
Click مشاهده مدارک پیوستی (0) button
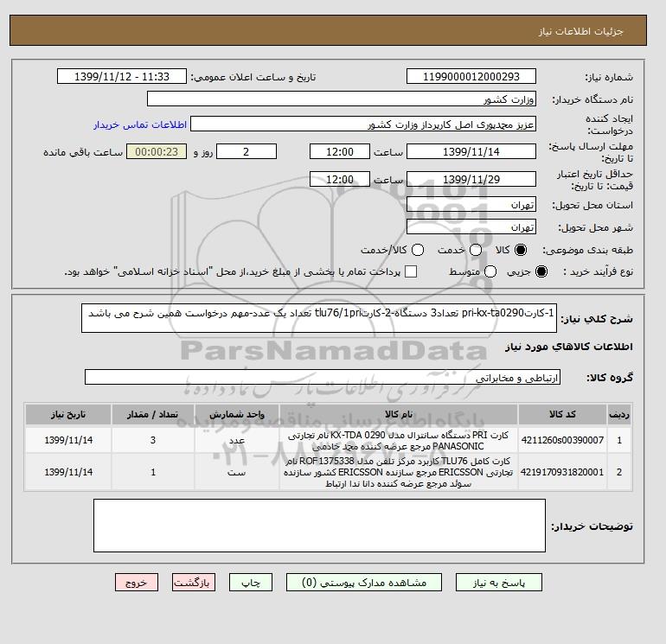tap(364, 583)
